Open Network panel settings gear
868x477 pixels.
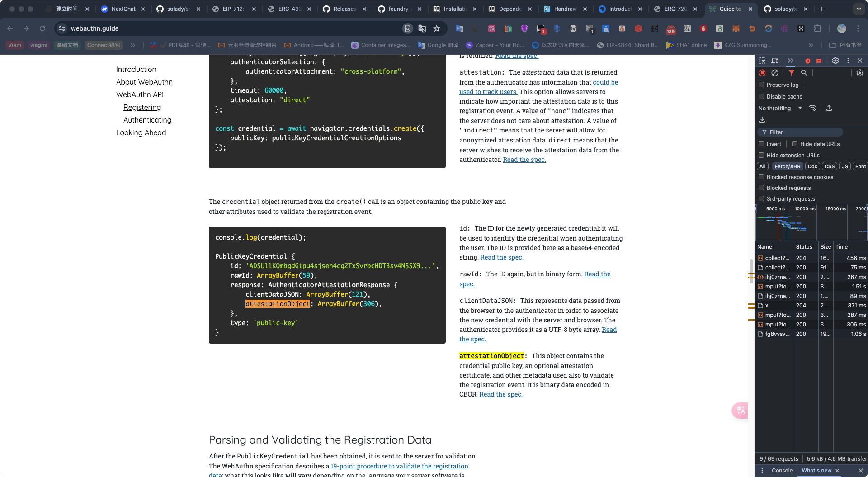tap(860, 73)
